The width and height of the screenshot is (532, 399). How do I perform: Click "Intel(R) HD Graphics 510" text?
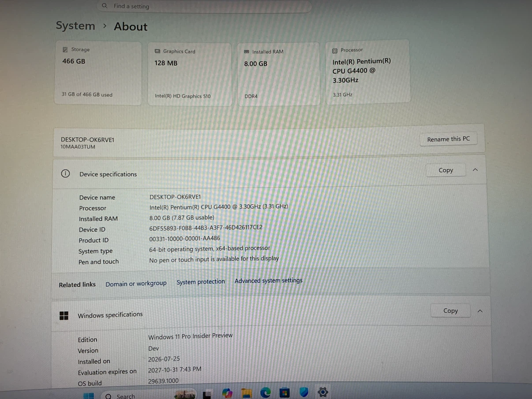click(183, 96)
